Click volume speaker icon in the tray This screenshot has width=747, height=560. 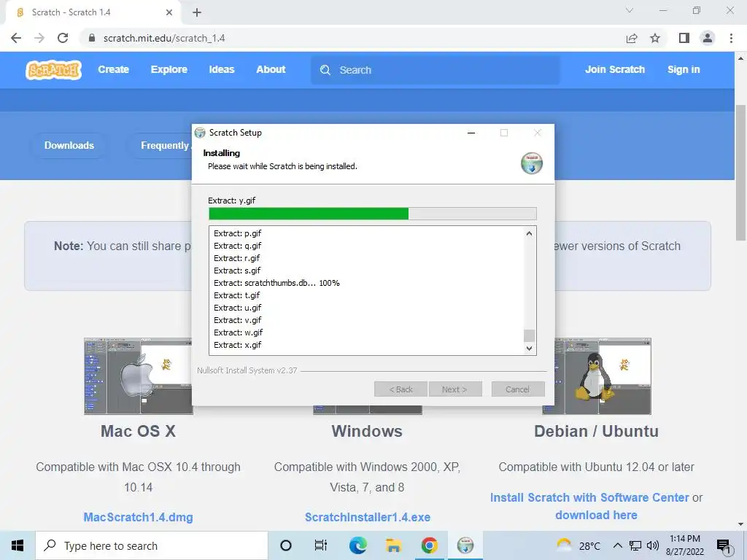[x=653, y=545]
